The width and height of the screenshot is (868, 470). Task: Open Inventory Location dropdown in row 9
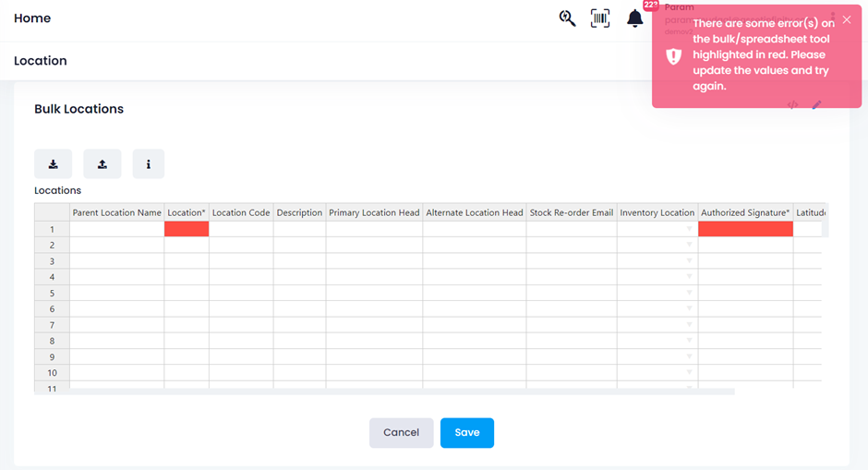(x=689, y=356)
